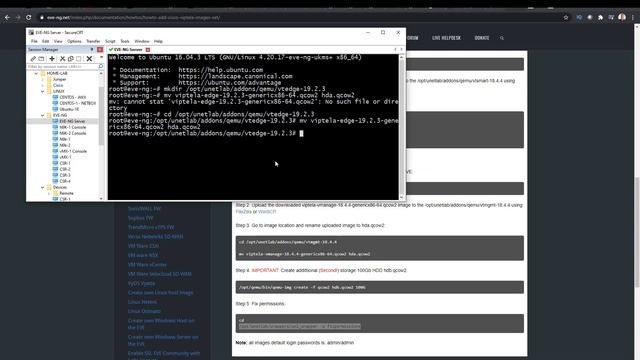Open SecureCRT File menu
This screenshot has width=640, height=360.
(x=34, y=41)
